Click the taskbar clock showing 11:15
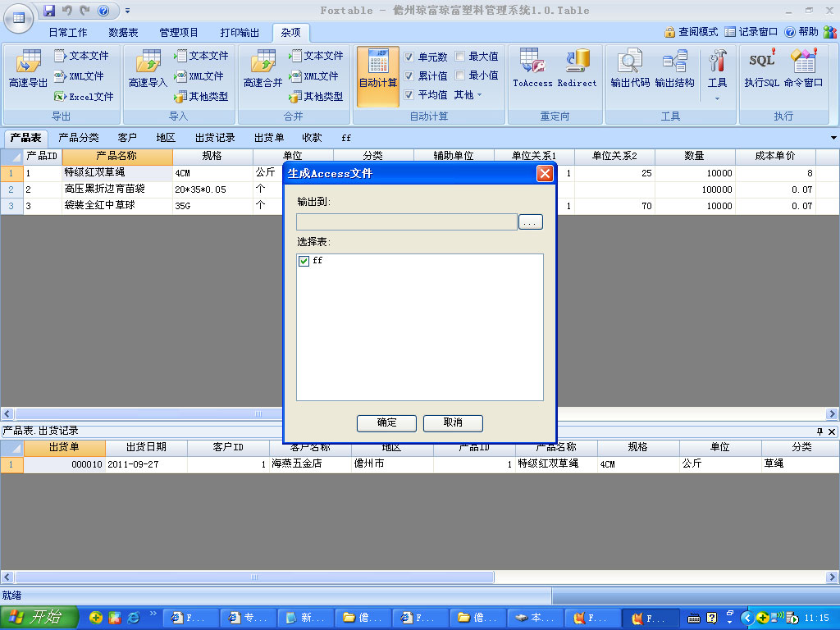 coord(816,619)
